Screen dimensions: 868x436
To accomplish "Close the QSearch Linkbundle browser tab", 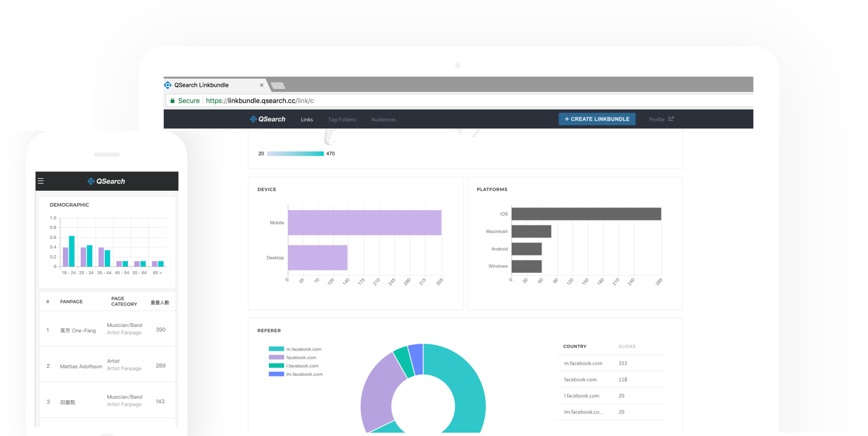I will coord(262,85).
